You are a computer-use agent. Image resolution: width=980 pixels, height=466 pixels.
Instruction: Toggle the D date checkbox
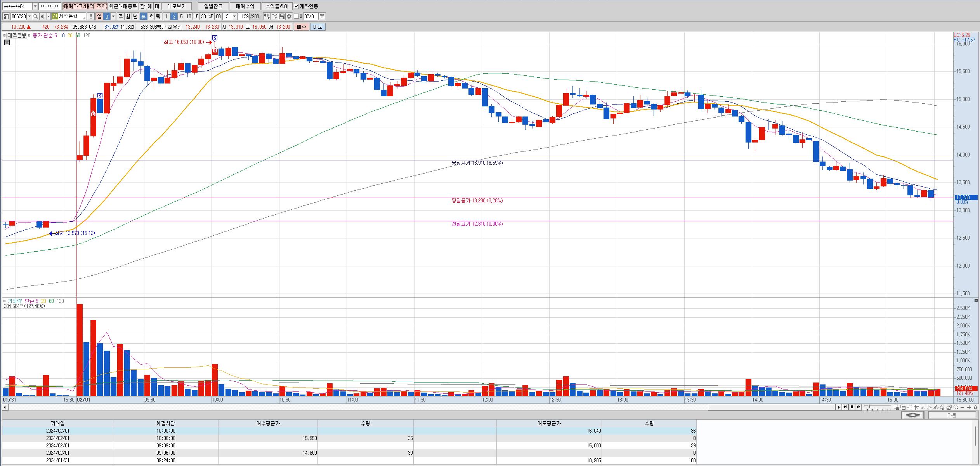tap(297, 16)
